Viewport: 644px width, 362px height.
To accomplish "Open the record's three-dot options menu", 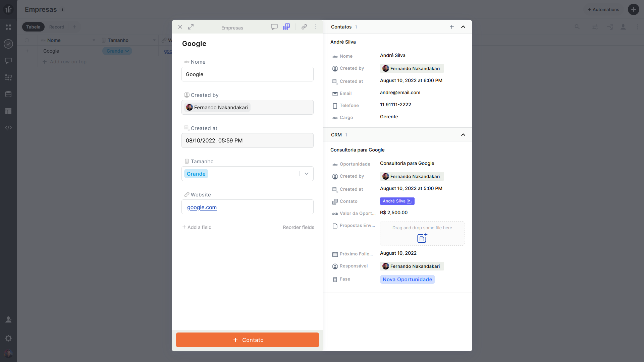I will click(316, 26).
